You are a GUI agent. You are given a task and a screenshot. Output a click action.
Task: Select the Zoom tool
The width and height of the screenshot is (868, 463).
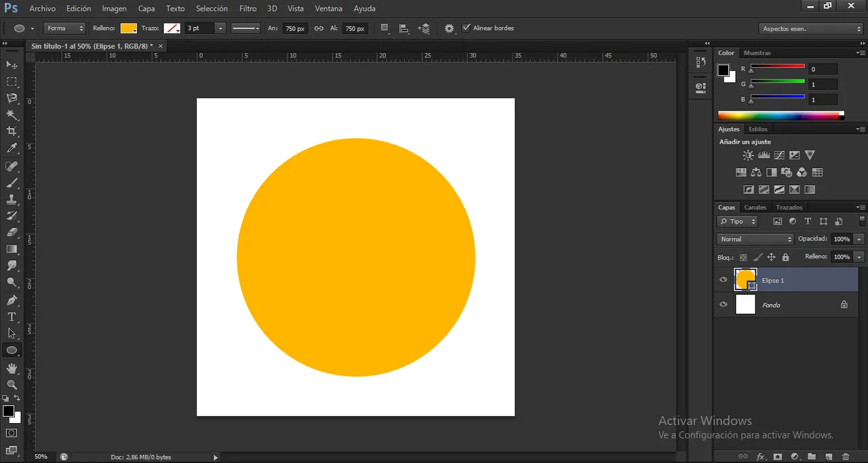pos(12,384)
